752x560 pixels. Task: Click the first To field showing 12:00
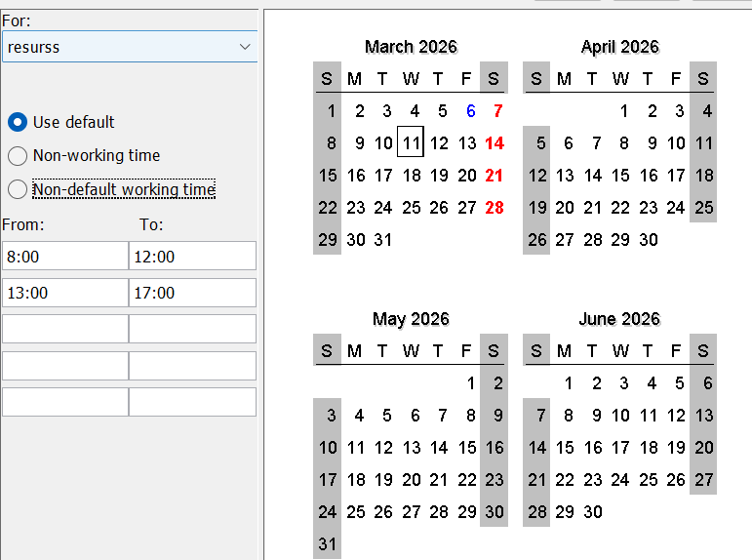[192, 256]
